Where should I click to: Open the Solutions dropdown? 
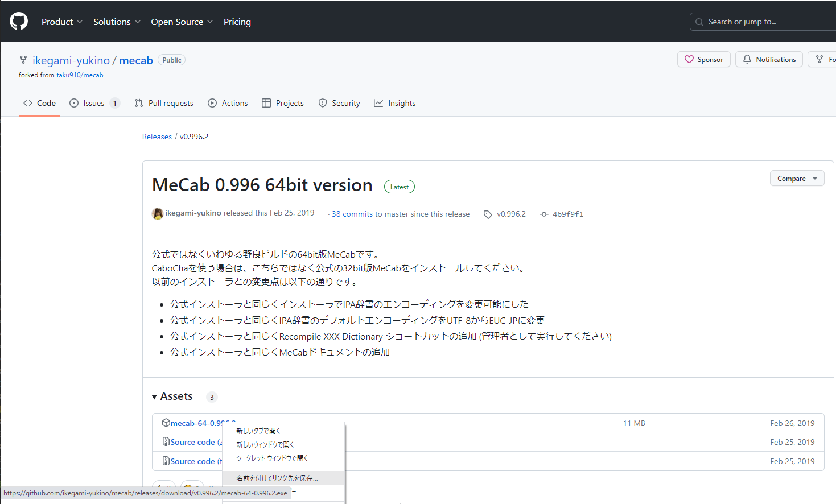click(117, 22)
